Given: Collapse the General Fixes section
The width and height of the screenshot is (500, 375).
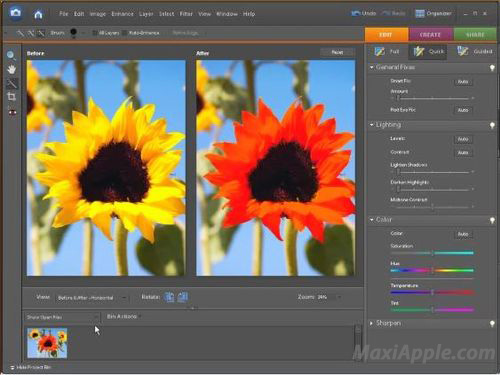Looking at the screenshot, I should pos(371,67).
